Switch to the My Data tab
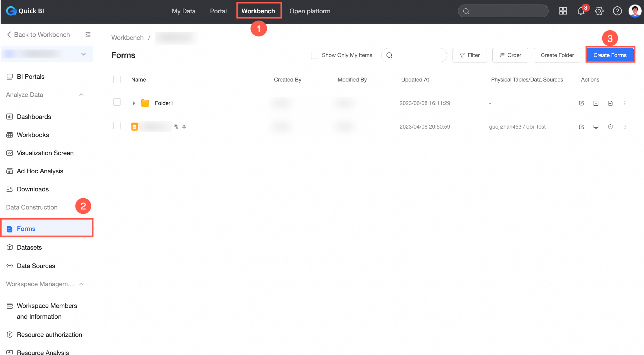The height and width of the screenshot is (355, 644). [183, 11]
